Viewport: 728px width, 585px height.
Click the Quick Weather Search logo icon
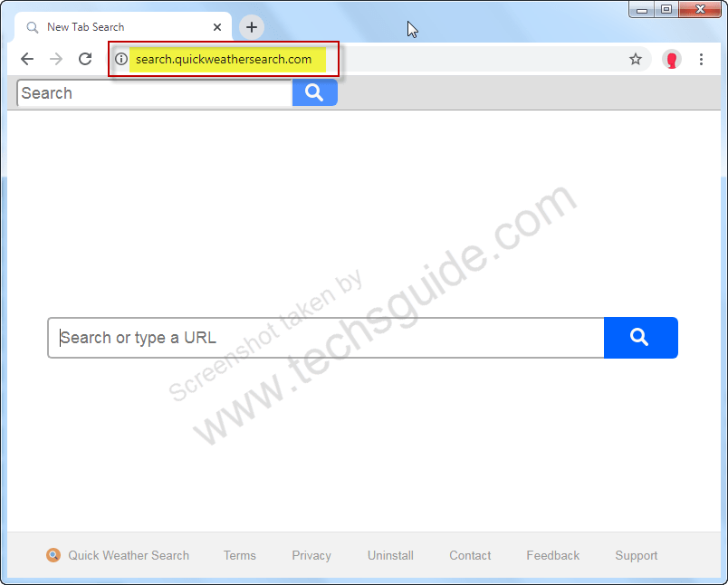53,555
